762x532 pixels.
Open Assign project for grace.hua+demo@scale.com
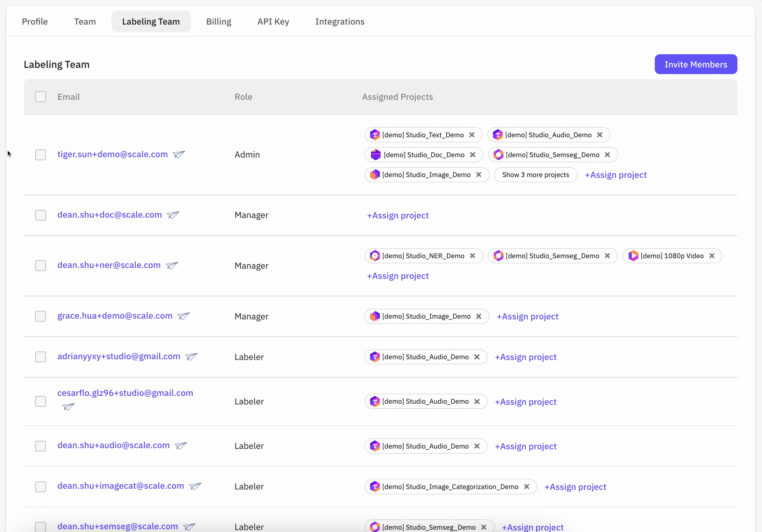point(527,316)
